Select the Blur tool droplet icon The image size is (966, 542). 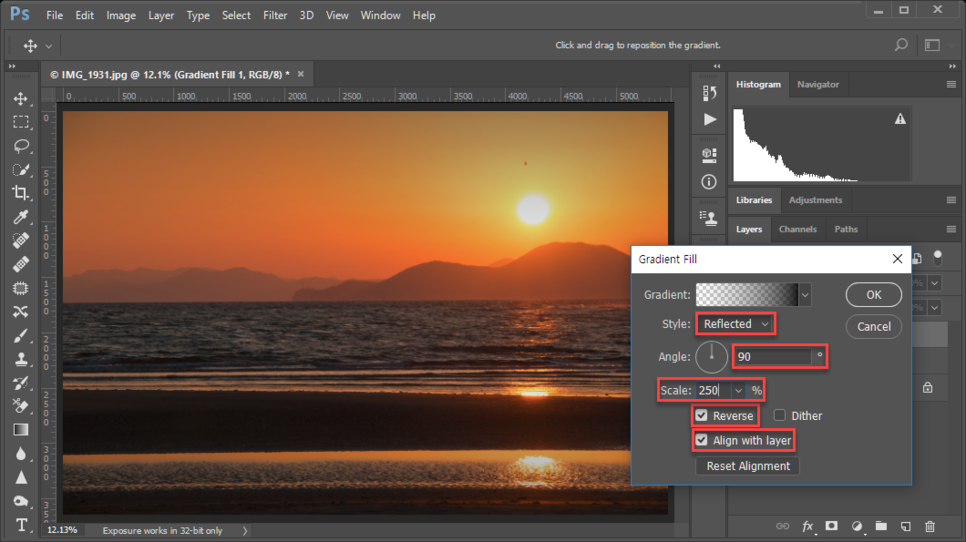click(x=21, y=453)
